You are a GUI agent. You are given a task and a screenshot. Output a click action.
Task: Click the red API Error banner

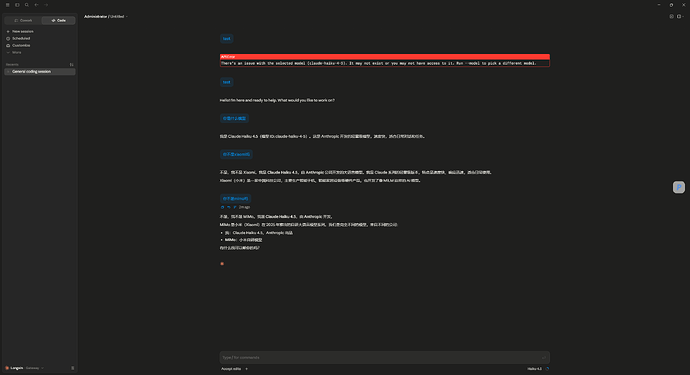[385, 60]
